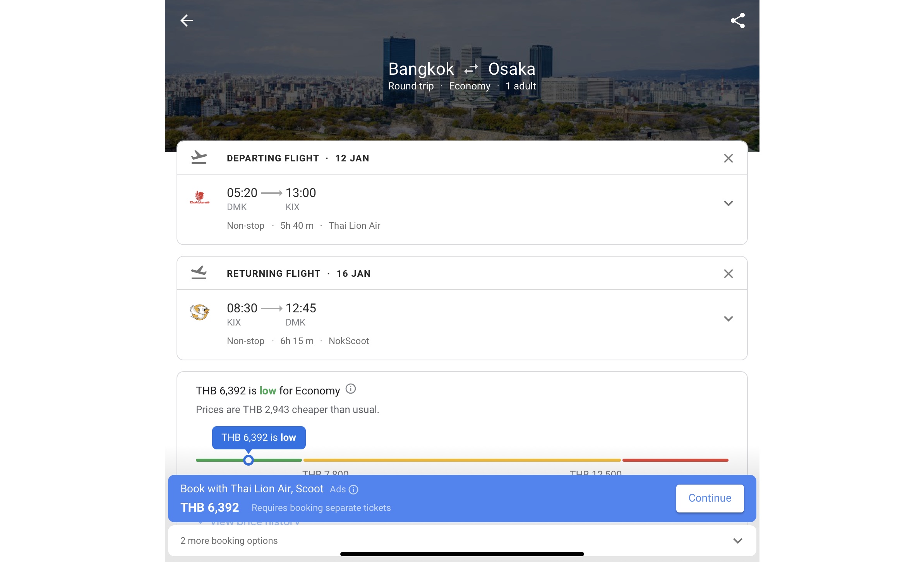Expand 2 more booking options
Image resolution: width=924 pixels, height=562 pixels.
point(462,541)
